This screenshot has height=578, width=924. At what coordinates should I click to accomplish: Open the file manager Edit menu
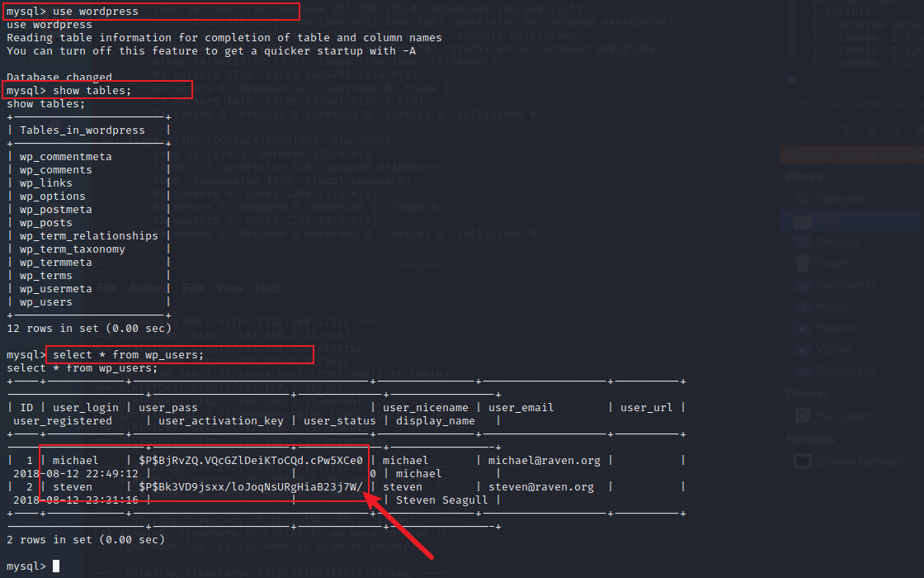pyautogui.click(x=830, y=103)
